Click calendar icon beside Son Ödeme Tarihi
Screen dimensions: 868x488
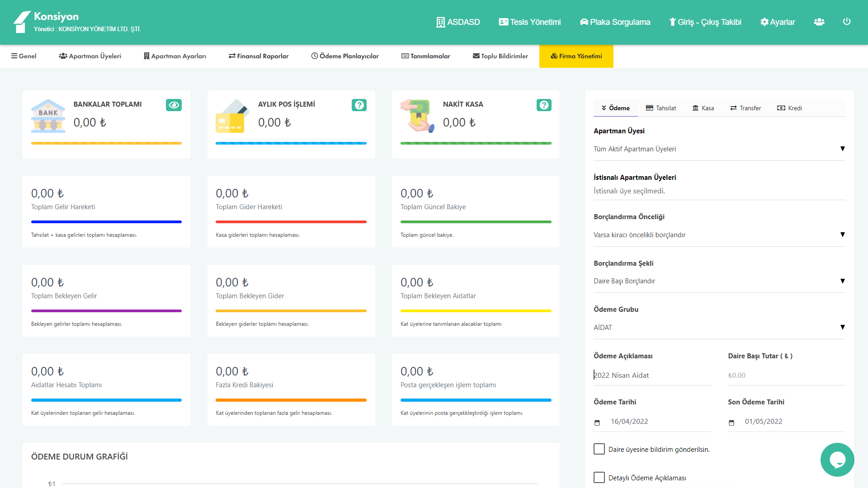pyautogui.click(x=731, y=422)
